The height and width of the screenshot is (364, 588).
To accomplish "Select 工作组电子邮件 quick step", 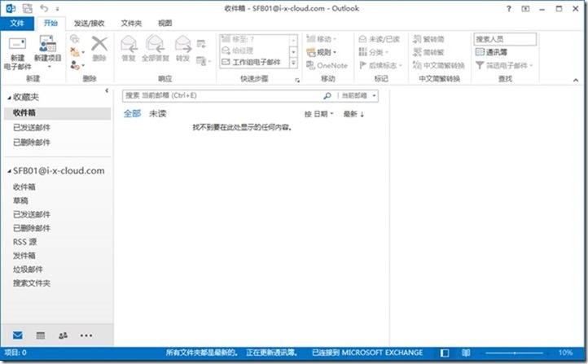I will pos(254,62).
